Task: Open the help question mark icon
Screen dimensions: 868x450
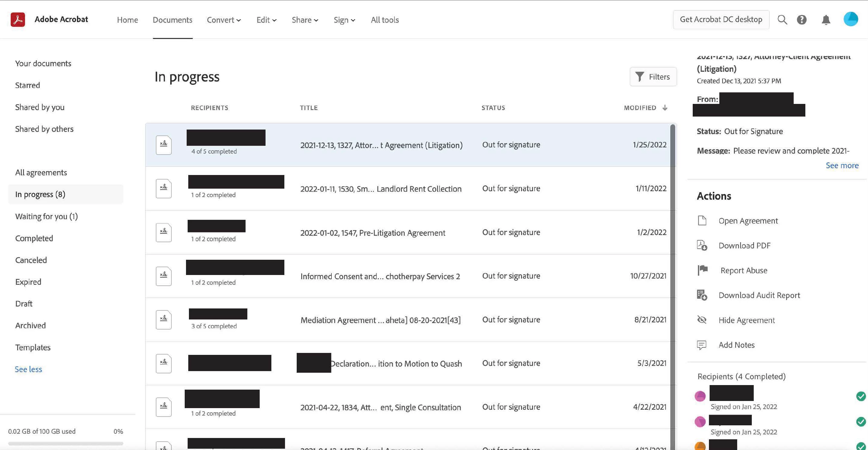Action: pyautogui.click(x=802, y=19)
